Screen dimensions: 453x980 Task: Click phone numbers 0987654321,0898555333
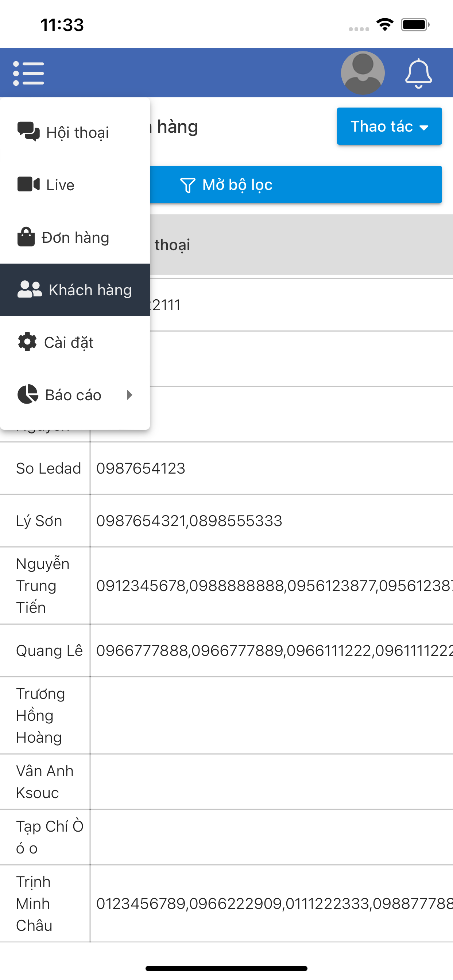189,521
